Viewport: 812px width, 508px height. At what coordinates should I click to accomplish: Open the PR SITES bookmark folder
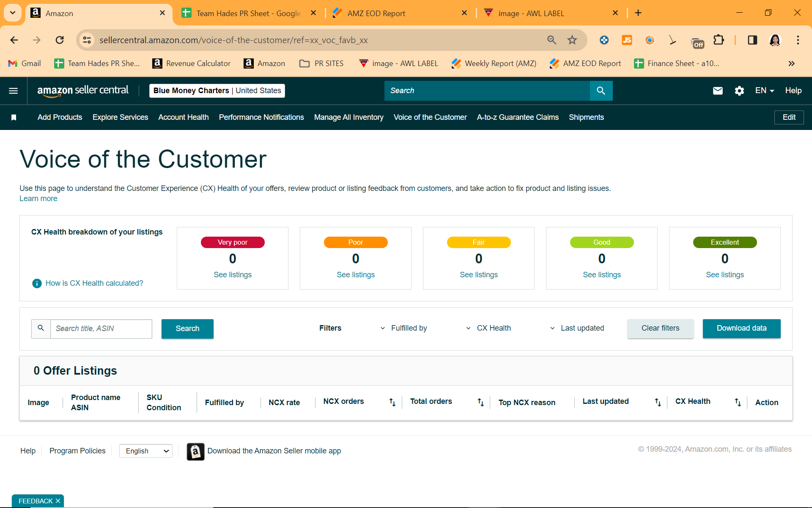coord(321,63)
